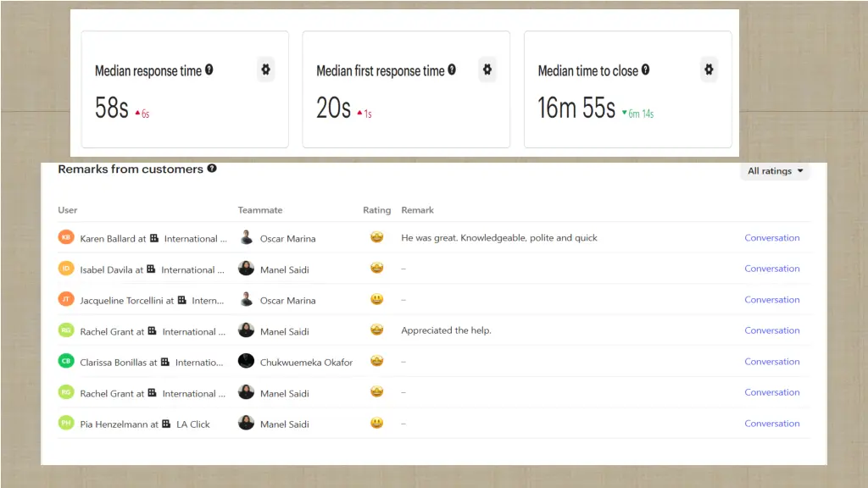The width and height of the screenshot is (868, 488).
Task: Click help icon beside Median first response time
Action: (452, 70)
